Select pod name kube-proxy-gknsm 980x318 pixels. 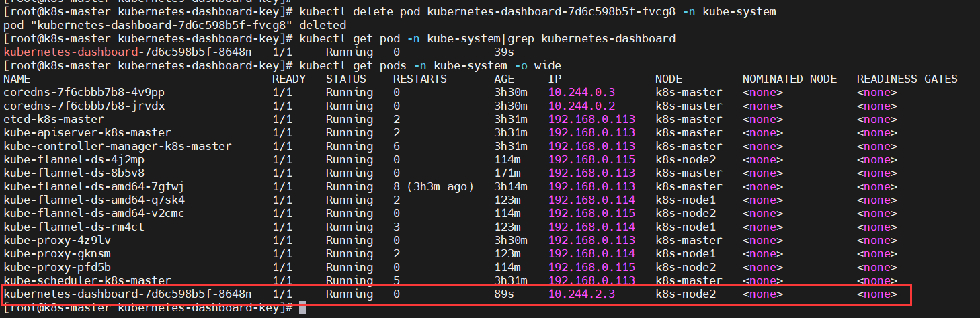coord(57,253)
